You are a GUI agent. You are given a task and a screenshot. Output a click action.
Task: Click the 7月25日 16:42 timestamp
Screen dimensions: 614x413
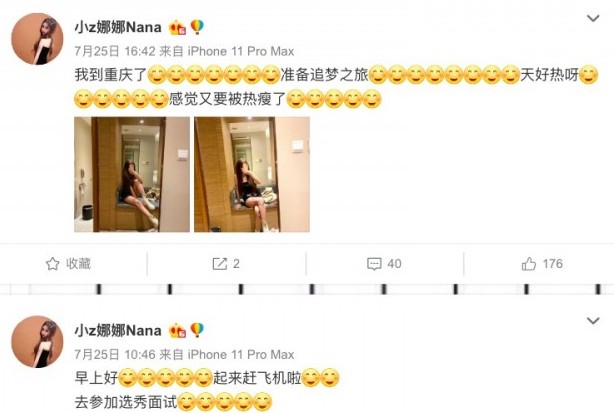click(x=116, y=51)
